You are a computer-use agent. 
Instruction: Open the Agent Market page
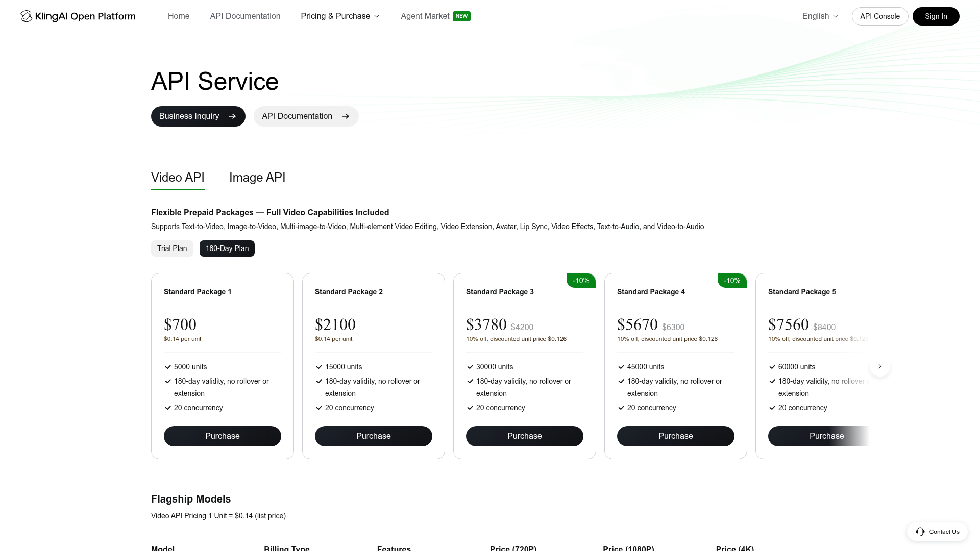tap(425, 16)
